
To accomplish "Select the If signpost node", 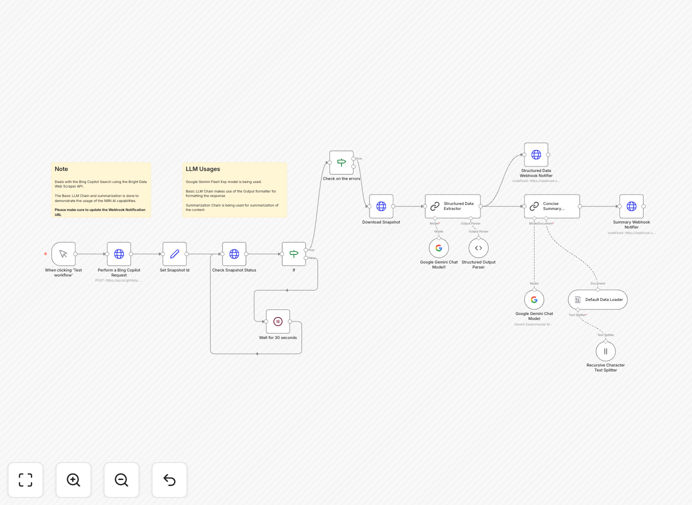I will (294, 254).
